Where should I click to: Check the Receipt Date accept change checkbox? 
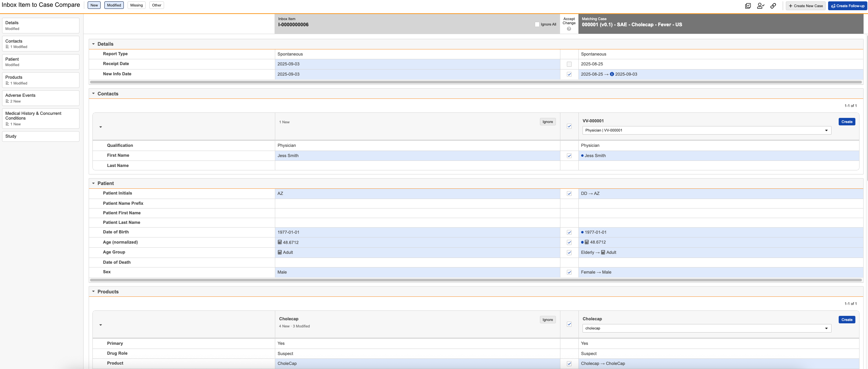569,64
